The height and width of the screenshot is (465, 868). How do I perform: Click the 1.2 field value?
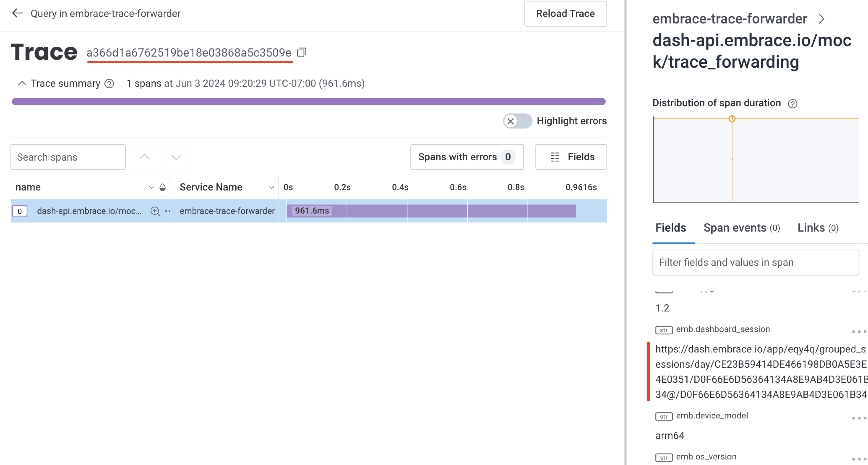[662, 308]
